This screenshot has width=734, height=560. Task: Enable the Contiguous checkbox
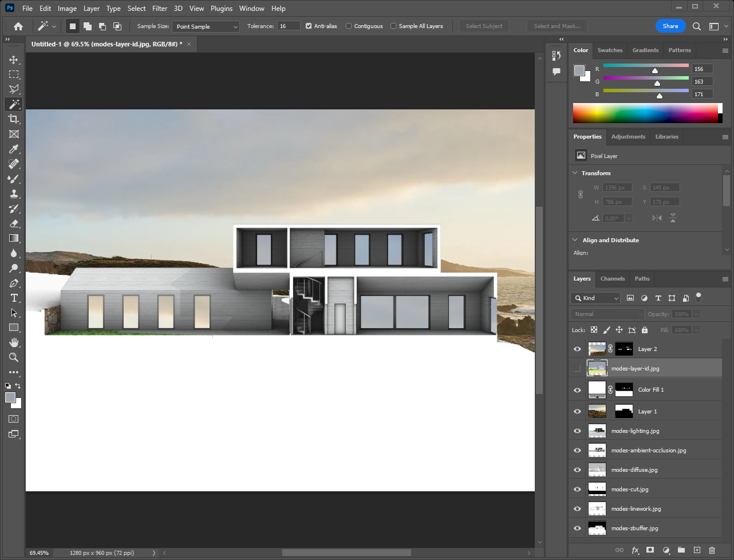pyautogui.click(x=349, y=26)
